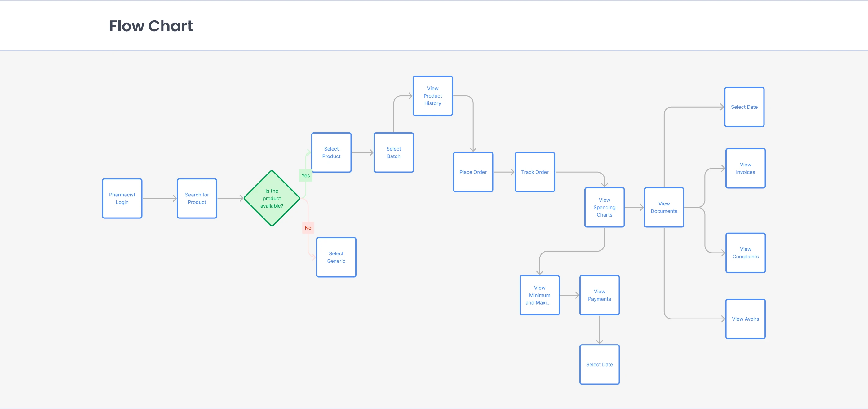The image size is (868, 409).
Task: Click the Select Generic node
Action: click(x=336, y=257)
